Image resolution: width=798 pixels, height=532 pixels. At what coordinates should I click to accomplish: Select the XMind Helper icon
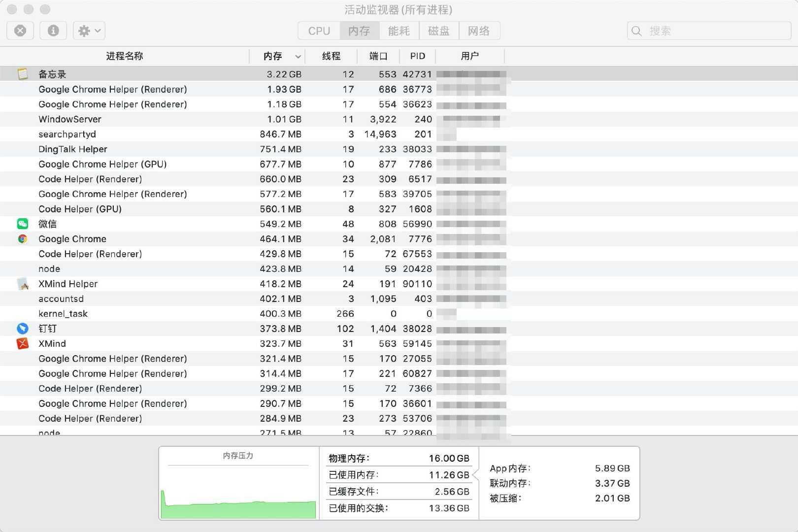[23, 284]
